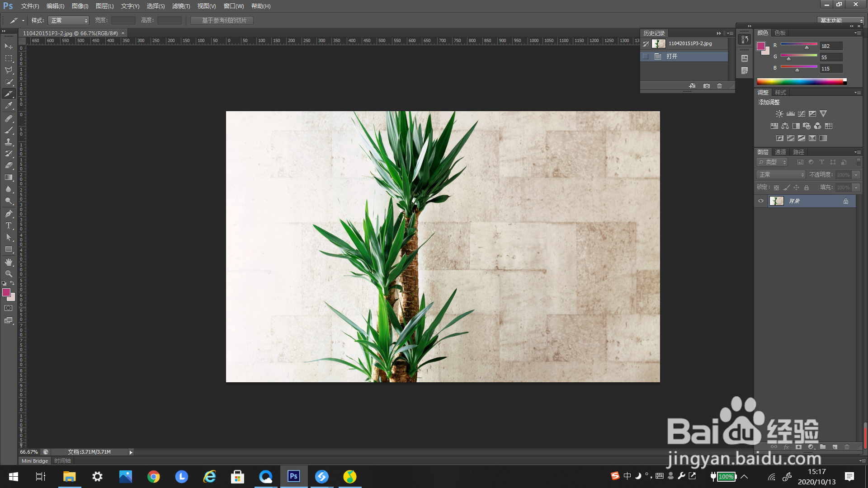Image resolution: width=868 pixels, height=488 pixels.
Task: Toggle the history brush source box beside 打开
Action: [646, 56]
